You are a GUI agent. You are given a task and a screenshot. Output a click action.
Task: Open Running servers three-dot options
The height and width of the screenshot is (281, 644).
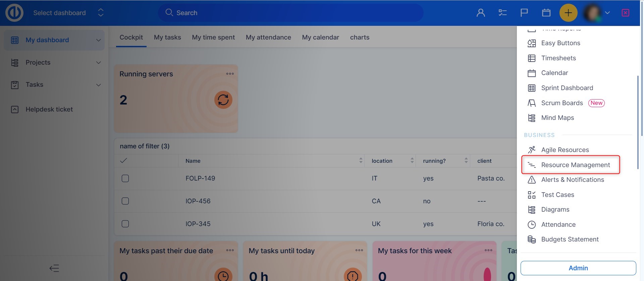[x=230, y=74]
